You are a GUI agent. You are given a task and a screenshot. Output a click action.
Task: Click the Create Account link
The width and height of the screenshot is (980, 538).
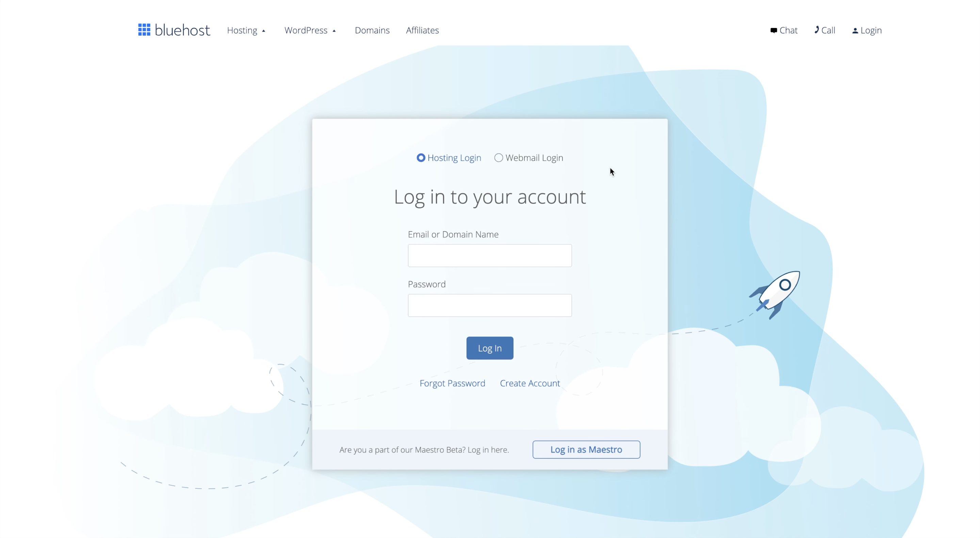click(530, 383)
